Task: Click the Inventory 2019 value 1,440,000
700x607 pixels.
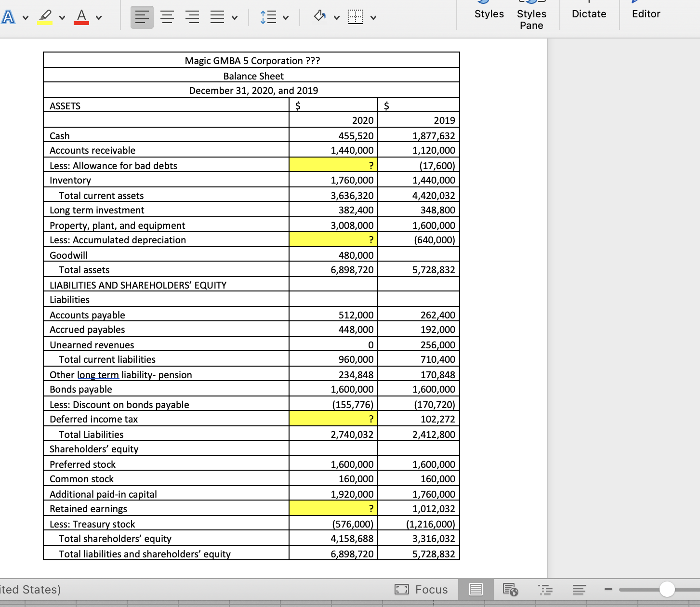Action: point(434,180)
